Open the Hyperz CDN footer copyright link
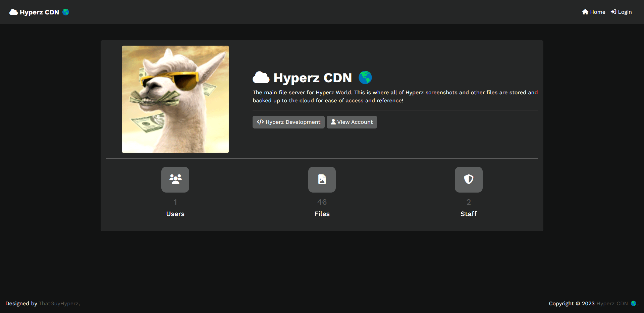Image resolution: width=644 pixels, height=313 pixels. tap(612, 304)
